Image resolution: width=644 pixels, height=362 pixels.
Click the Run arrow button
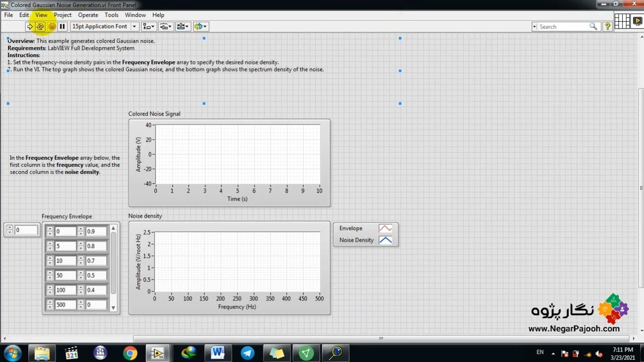tap(30, 27)
